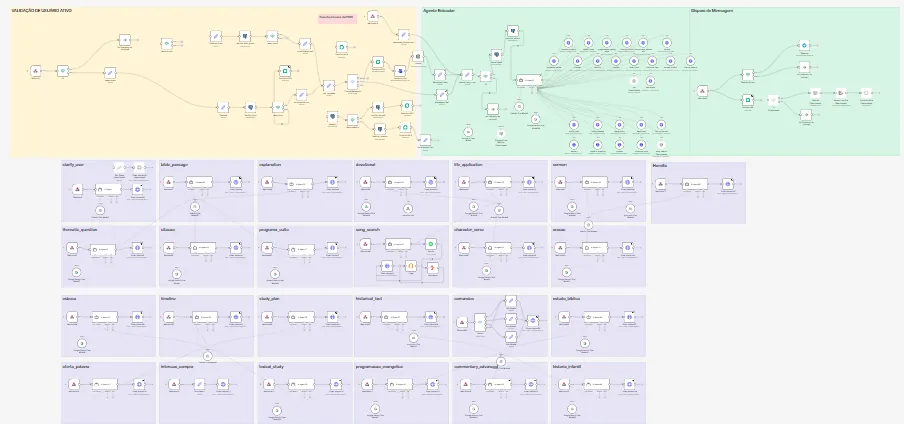Click the switch node in the comandos group

pyautogui.click(x=479, y=322)
